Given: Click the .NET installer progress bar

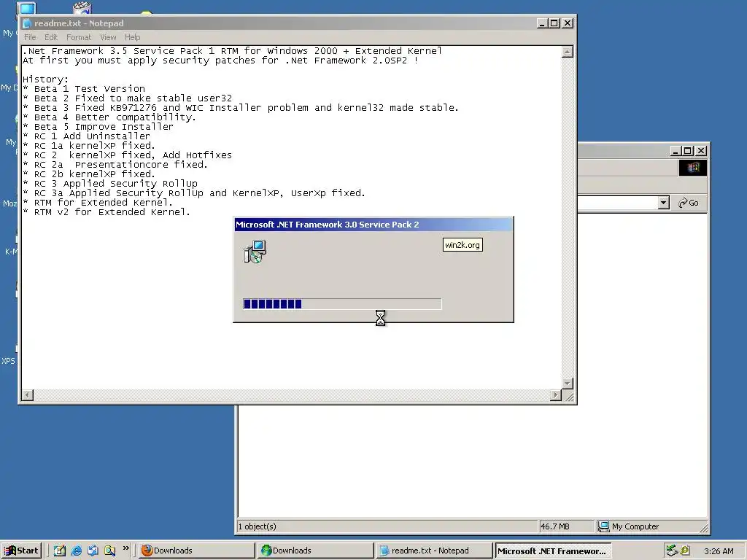Looking at the screenshot, I should click(342, 304).
